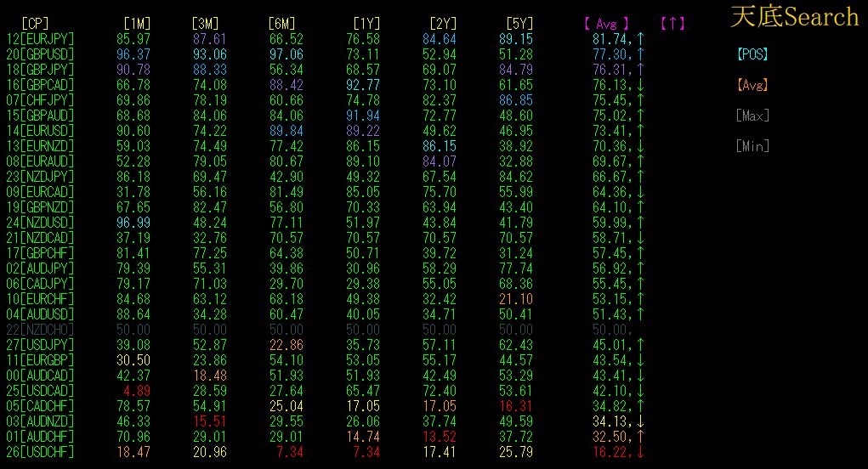Image resolution: width=868 pixels, height=469 pixels.
Task: Select the 07[CHFJPY] pair row label
Action: pos(40,100)
